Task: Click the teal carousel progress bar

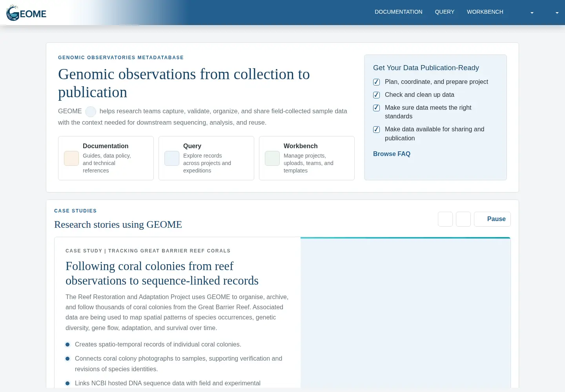Action: tap(405, 238)
